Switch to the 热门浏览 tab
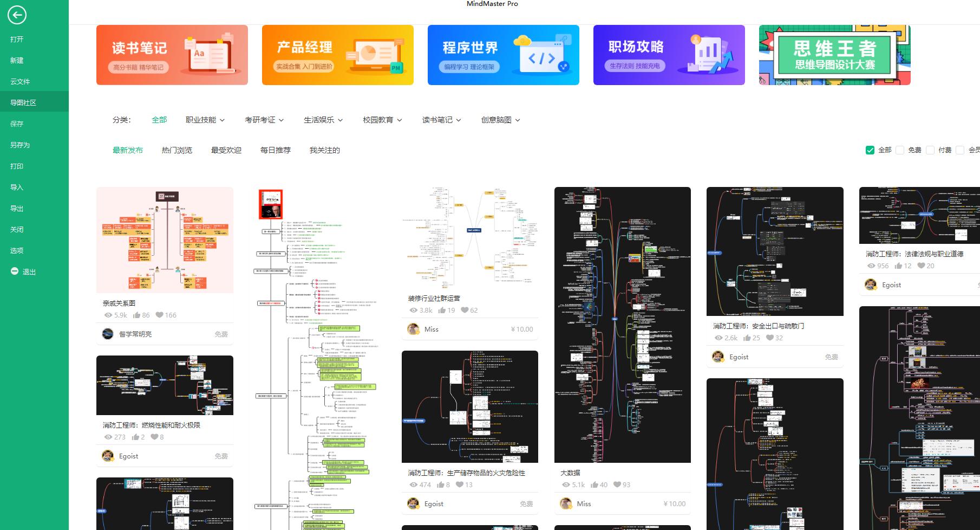Screen dimensions: 980x530 pyautogui.click(x=177, y=150)
